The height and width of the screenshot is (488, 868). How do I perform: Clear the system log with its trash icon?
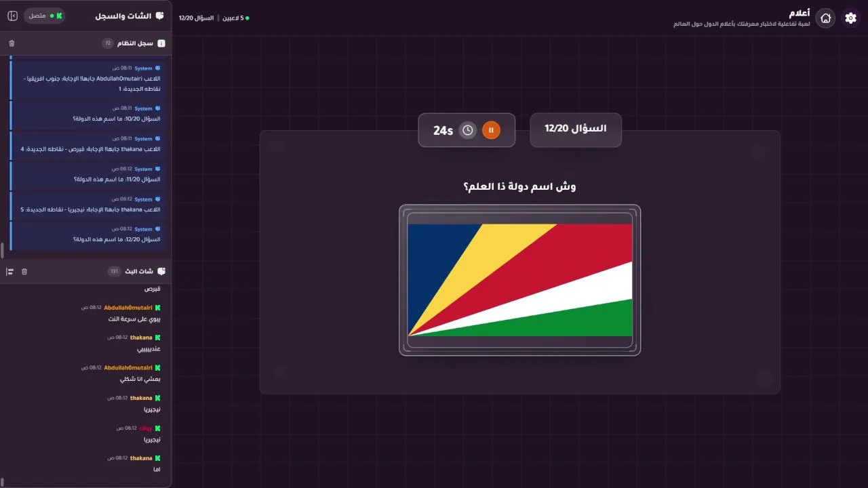coord(12,43)
